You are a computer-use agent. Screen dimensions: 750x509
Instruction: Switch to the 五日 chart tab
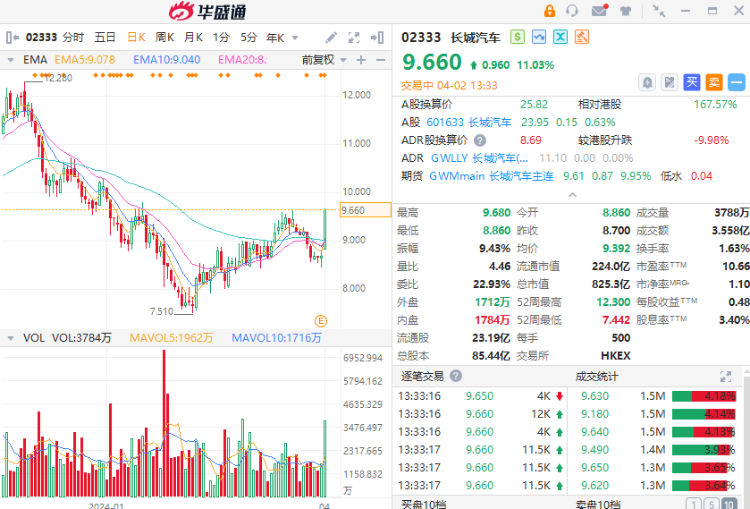point(105,37)
